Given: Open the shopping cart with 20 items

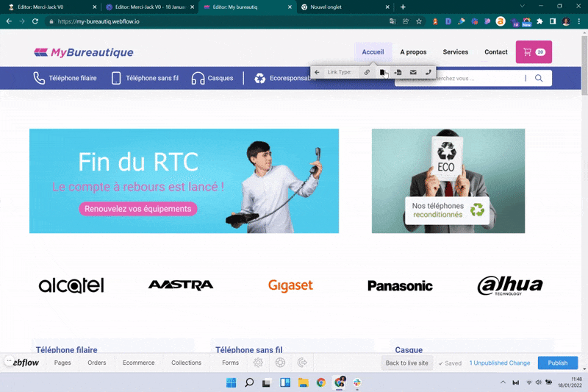Looking at the screenshot, I should tap(534, 51).
